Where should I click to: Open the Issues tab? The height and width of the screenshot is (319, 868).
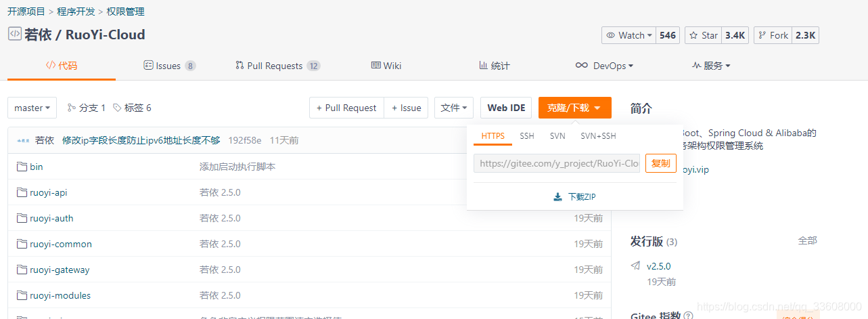pos(170,66)
